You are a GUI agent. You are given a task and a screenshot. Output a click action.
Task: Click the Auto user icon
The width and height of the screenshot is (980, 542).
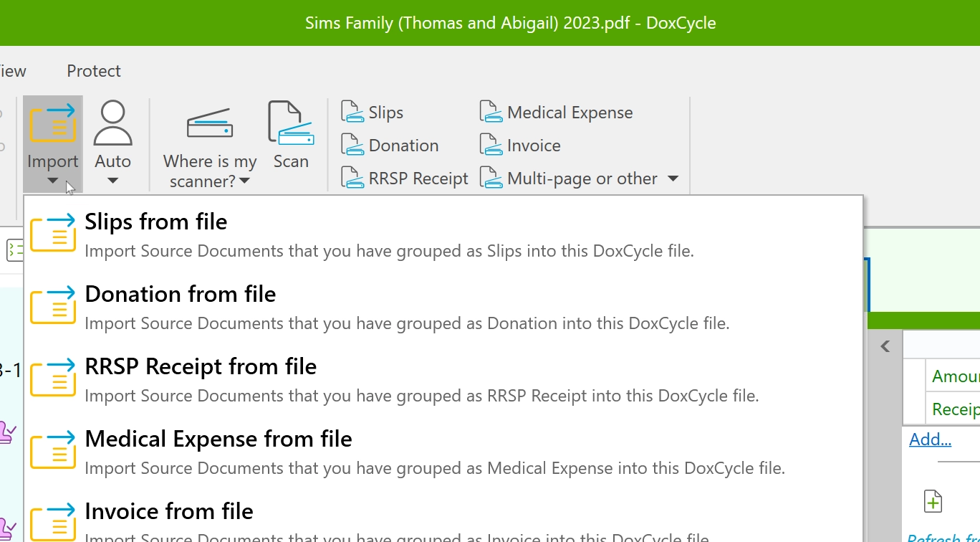112,123
